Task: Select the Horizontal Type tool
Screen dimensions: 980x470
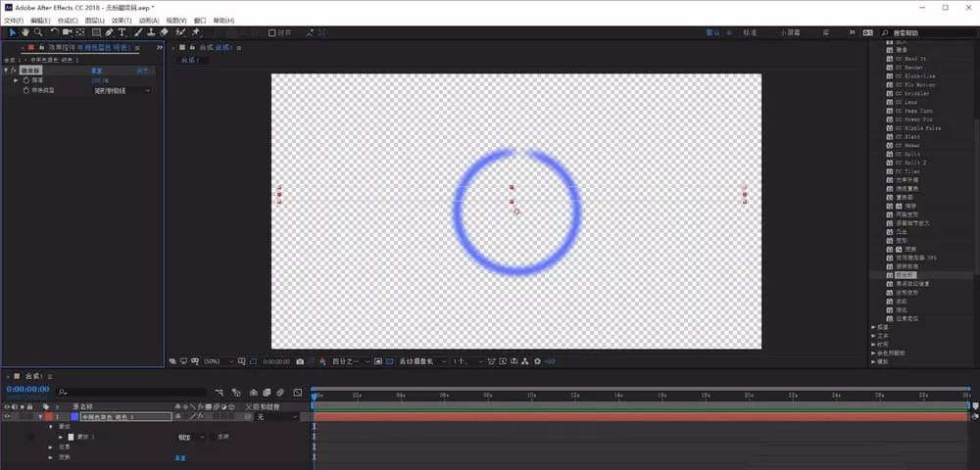Action: (122, 32)
